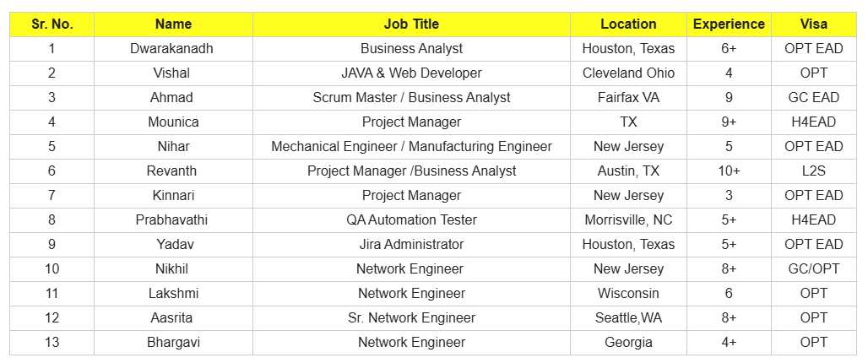Click the Job Title column header
This screenshot has width=868, height=363.
coord(411,24)
